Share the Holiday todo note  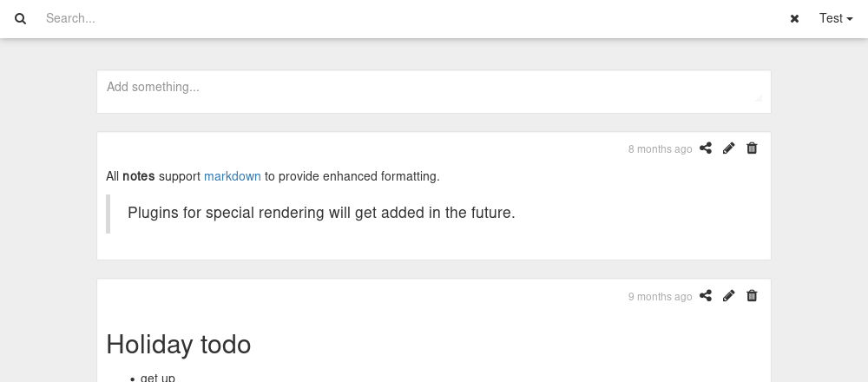point(705,296)
